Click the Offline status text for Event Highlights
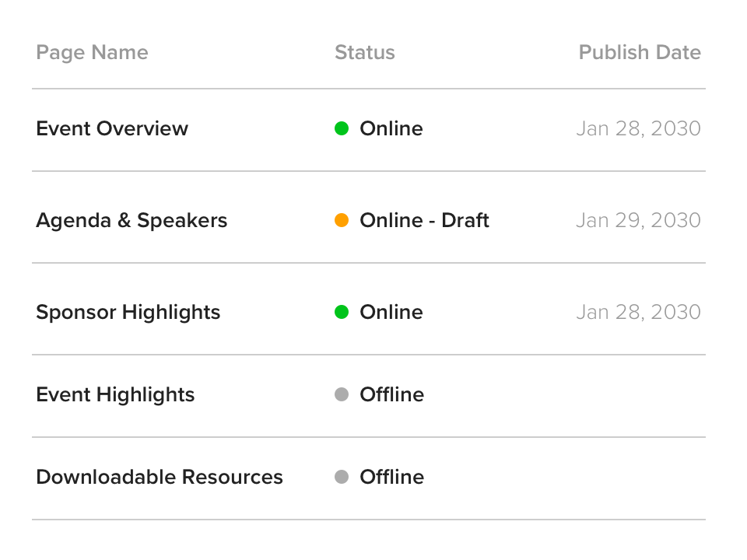This screenshot has width=747, height=560. tap(391, 394)
